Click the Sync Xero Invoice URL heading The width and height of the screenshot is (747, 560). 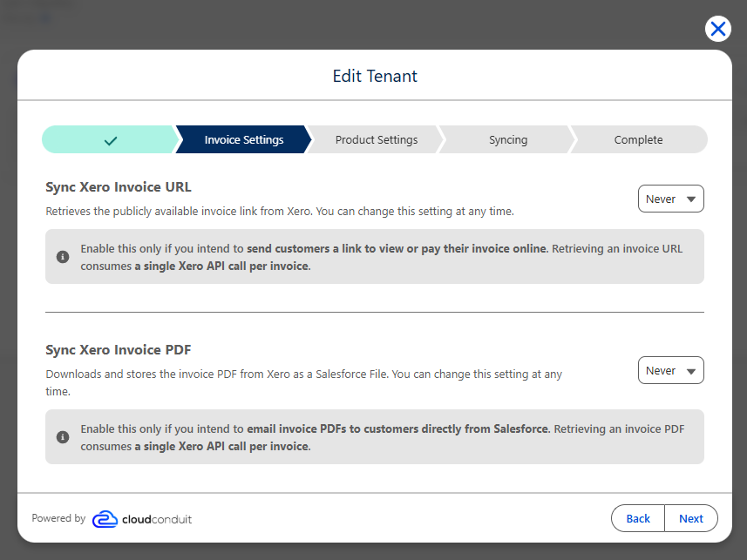[x=119, y=186]
